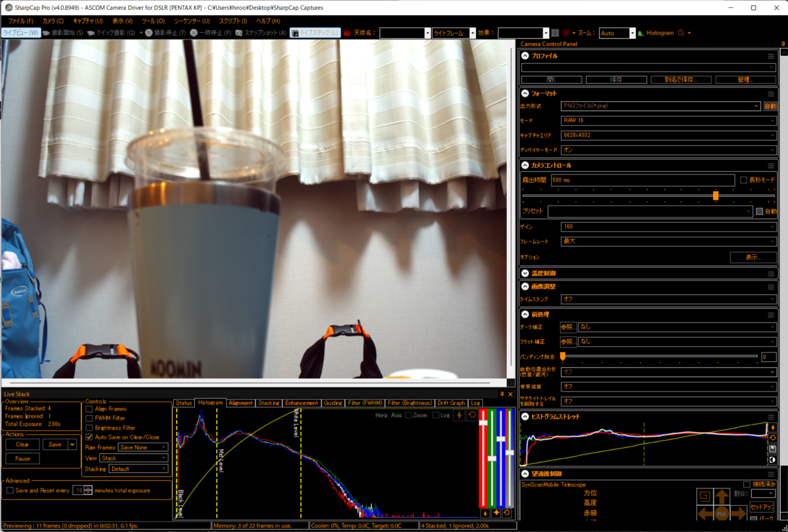Open the Raw Frames 'Save None' dropdown
Screen dimensions: 788x532
pos(143,447)
